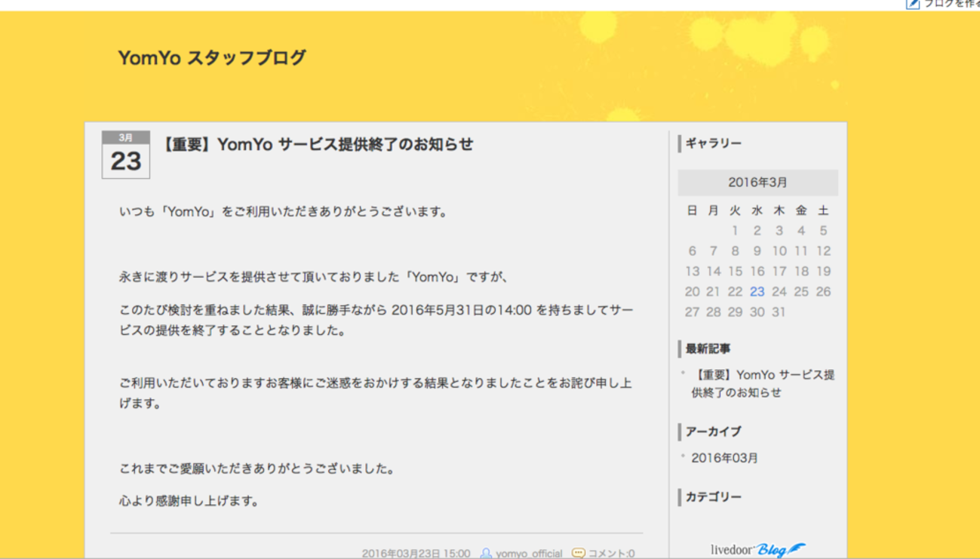This screenshot has height=559, width=980.
Task: Open post 【重要】YomYo サービス提供終了のお知らせ
Action: (318, 144)
